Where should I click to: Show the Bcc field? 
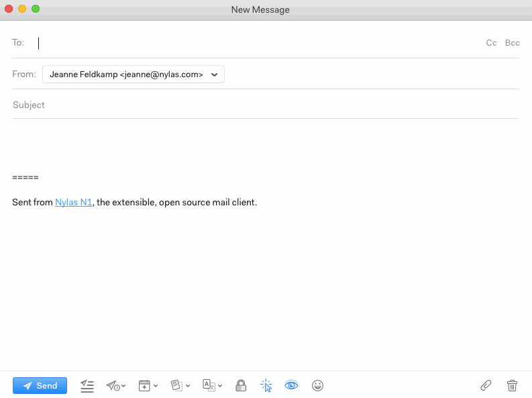pyautogui.click(x=512, y=43)
